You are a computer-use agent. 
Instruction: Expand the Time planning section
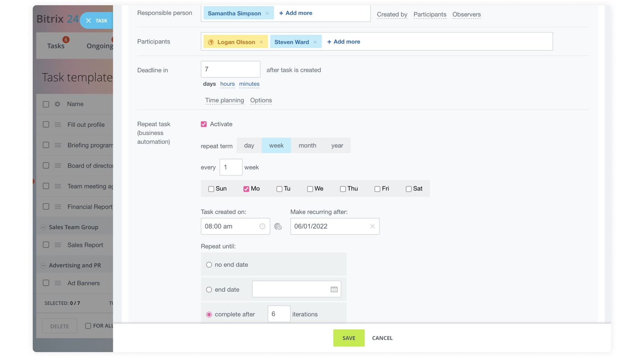(x=224, y=100)
